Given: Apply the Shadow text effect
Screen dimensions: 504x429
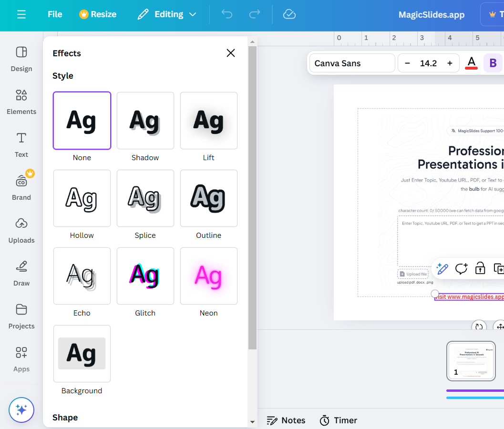Looking at the screenshot, I should click(x=145, y=121).
